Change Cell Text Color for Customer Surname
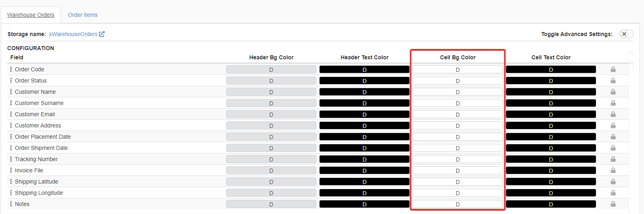Screen dimensions: 644x214 tap(551, 103)
